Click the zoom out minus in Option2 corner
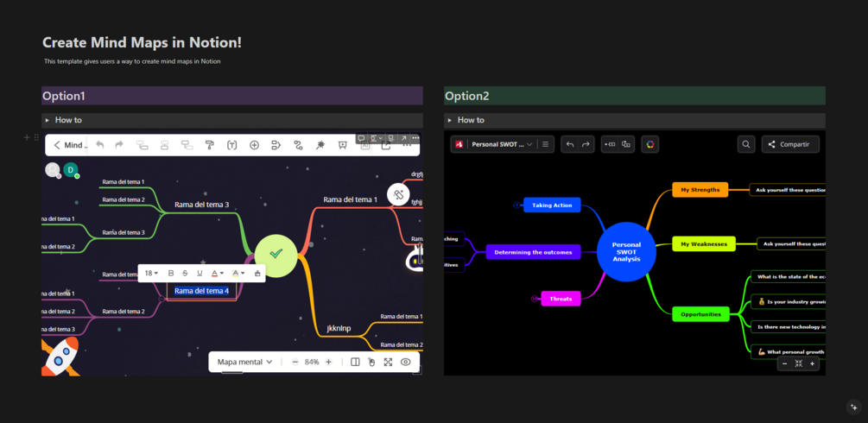 tap(784, 363)
